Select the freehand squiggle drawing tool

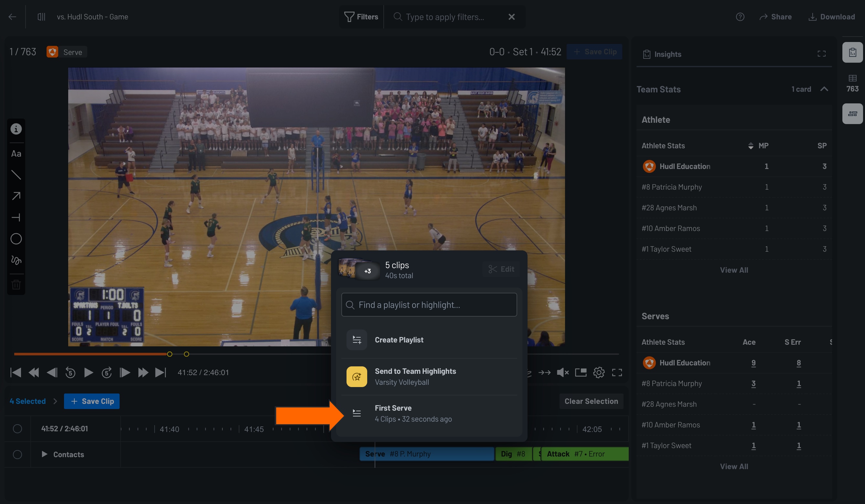pos(16,261)
